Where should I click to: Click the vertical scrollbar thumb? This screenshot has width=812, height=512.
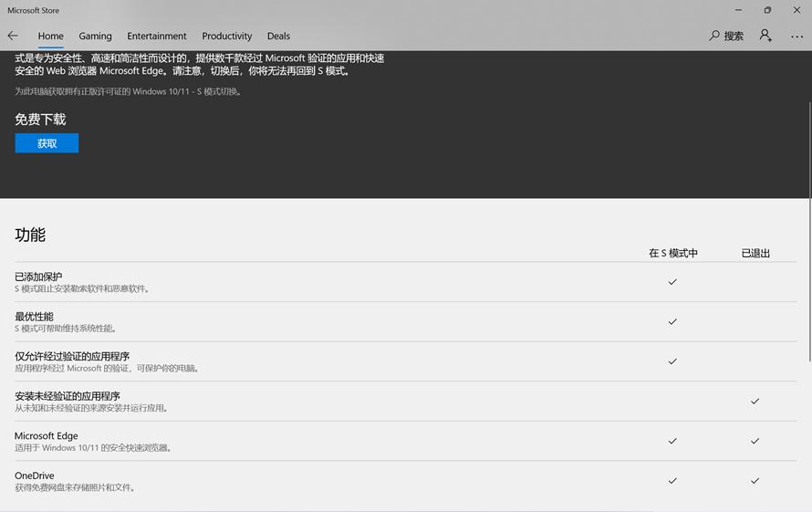[x=809, y=232]
